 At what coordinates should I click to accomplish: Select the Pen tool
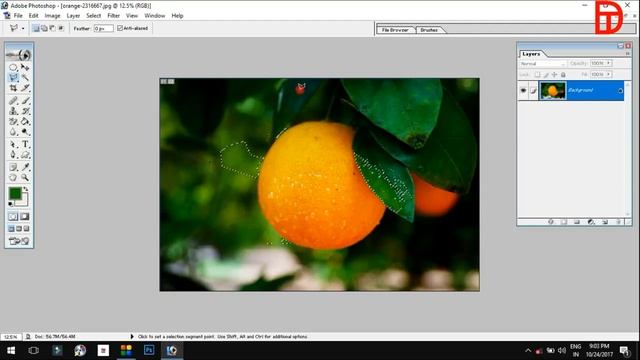tap(13, 155)
